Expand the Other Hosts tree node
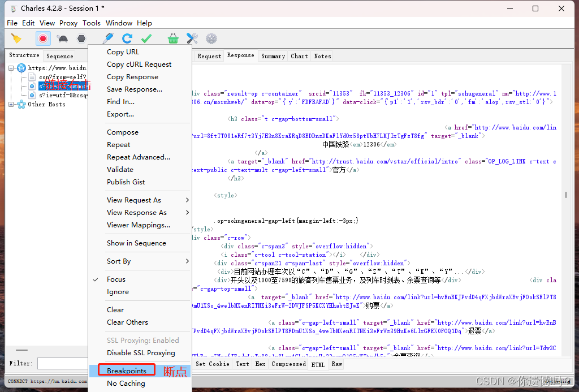Screen dimensions: 579x392 11,104
